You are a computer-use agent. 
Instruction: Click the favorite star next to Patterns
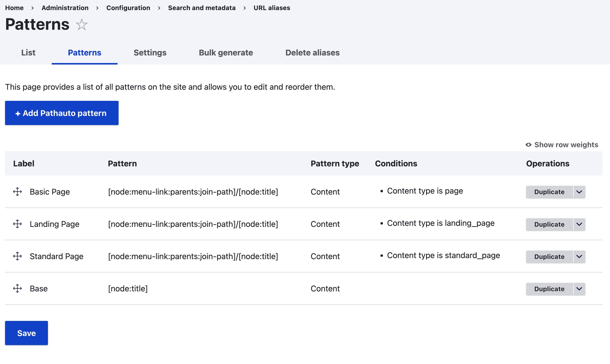pos(82,25)
